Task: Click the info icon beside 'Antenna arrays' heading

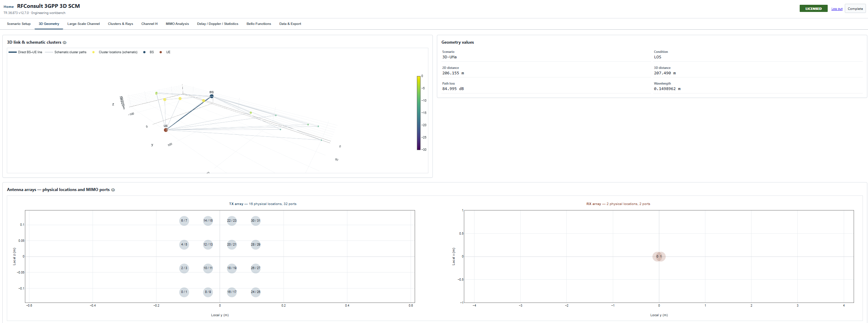Action: (x=113, y=190)
